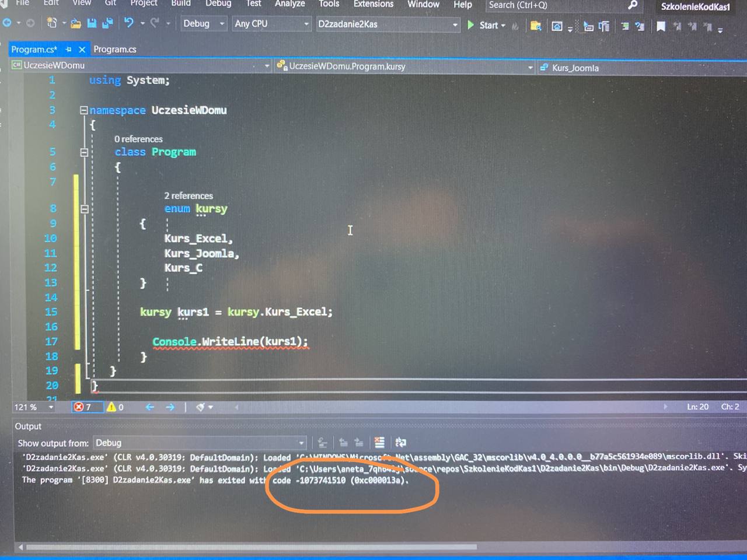Click the Open File folder icon

click(x=76, y=23)
